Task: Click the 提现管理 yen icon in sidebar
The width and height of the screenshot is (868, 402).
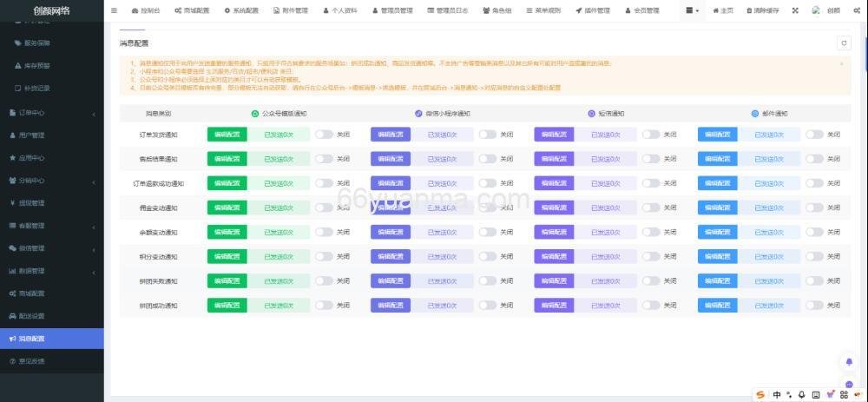Action: pos(13,203)
